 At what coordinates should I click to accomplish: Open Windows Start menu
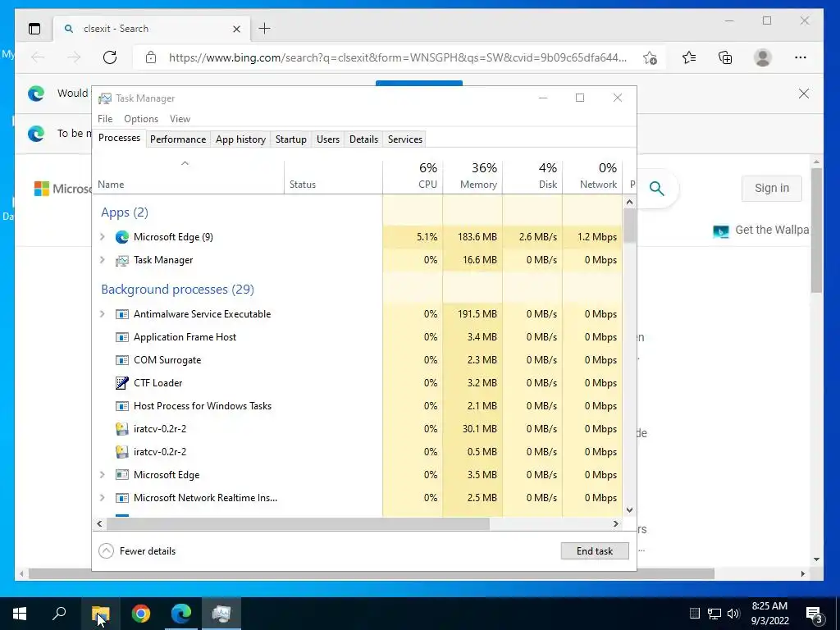coord(20,614)
